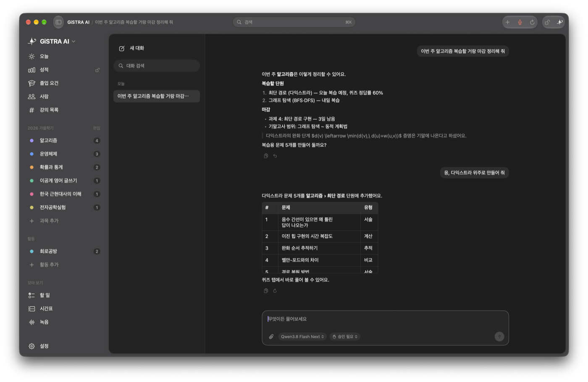
Task: Open the Qwen3.8 Flash Next model dropdown
Action: pyautogui.click(x=302, y=337)
